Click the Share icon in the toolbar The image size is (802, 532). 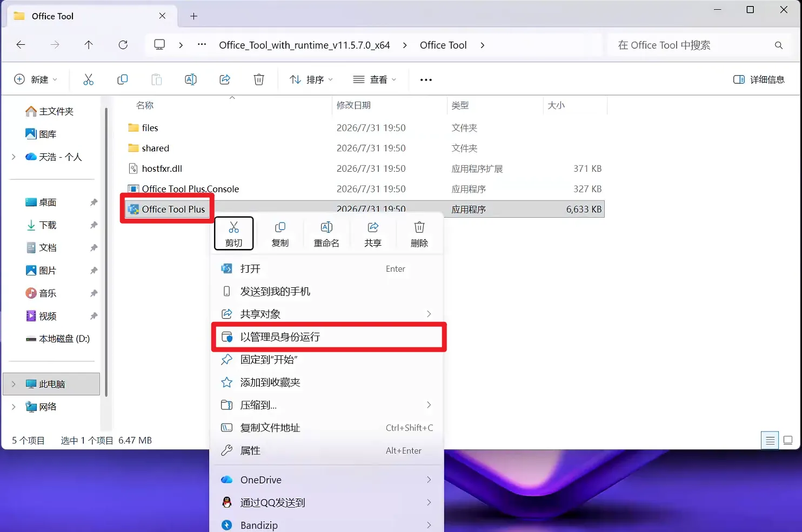(x=225, y=79)
